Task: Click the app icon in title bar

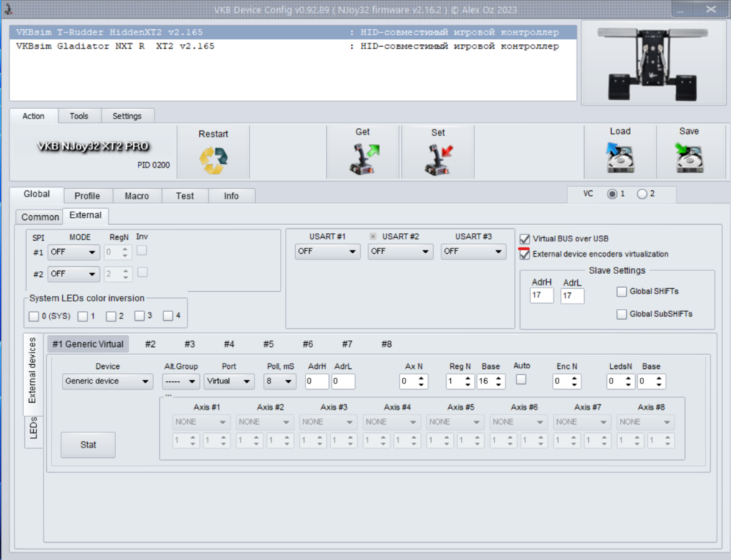Action: (8, 9)
